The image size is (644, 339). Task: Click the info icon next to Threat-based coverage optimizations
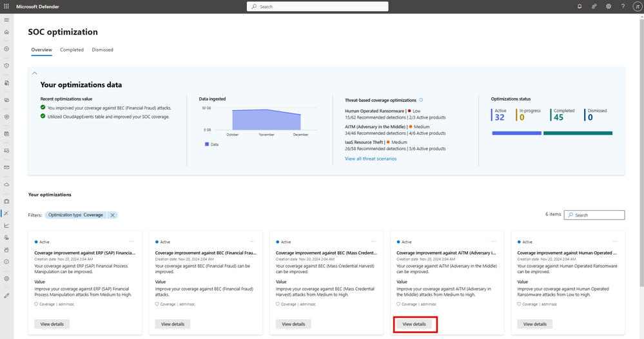tap(421, 100)
